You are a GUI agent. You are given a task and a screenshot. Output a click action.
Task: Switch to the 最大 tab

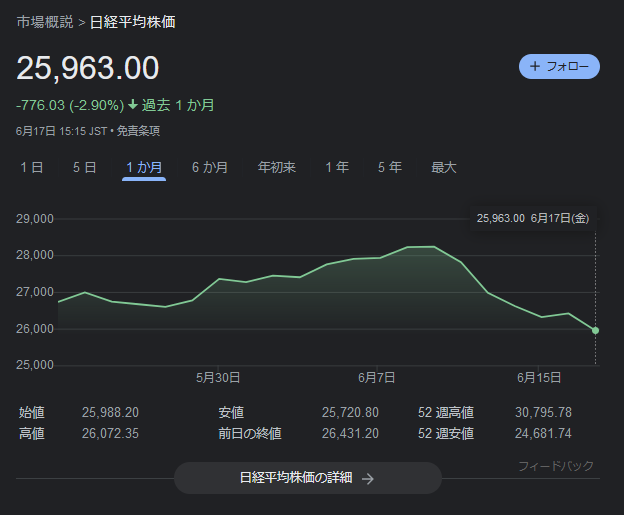click(x=443, y=167)
